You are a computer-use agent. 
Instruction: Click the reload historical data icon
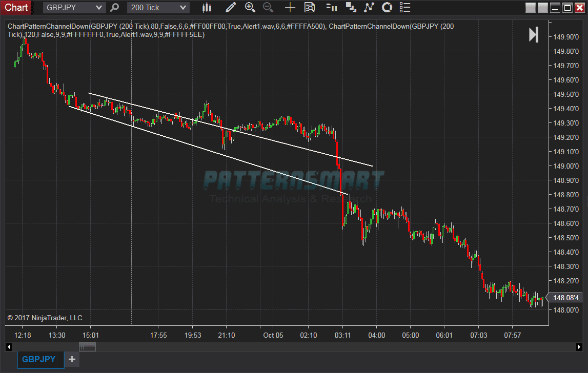tap(386, 7)
